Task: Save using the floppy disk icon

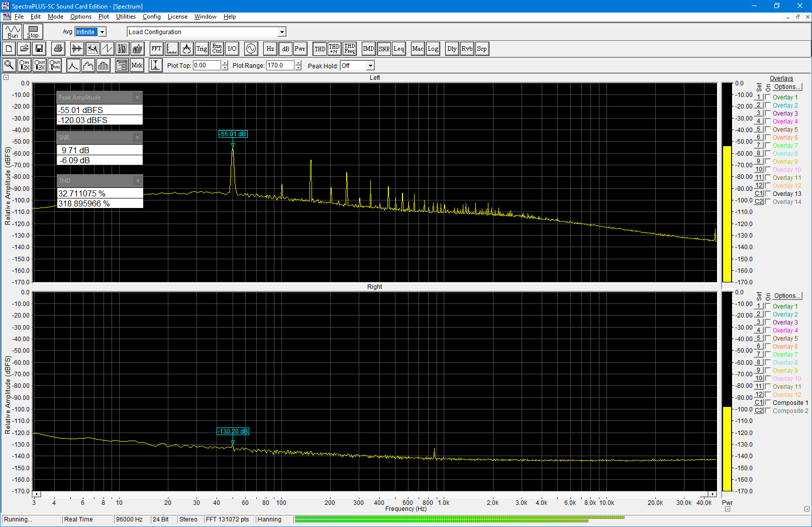Action: click(39, 49)
